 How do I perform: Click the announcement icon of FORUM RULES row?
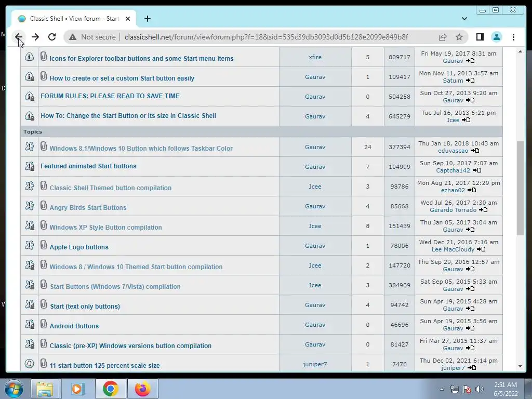pos(30,96)
